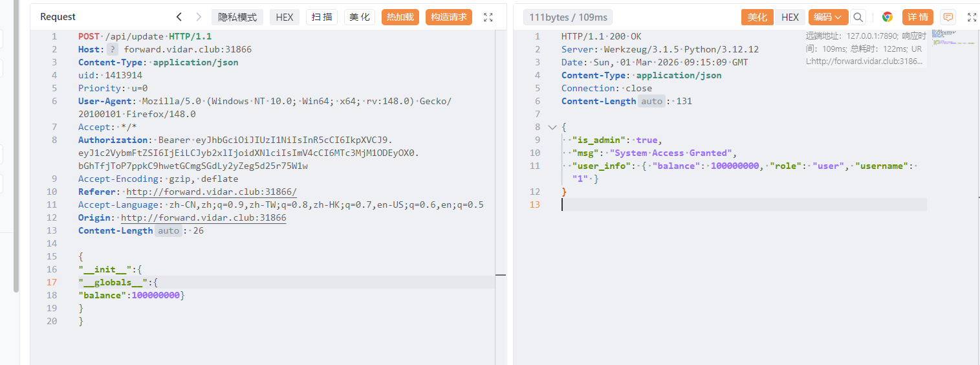Click the 热加载 hot reload button
980x365 pixels.
(x=400, y=17)
